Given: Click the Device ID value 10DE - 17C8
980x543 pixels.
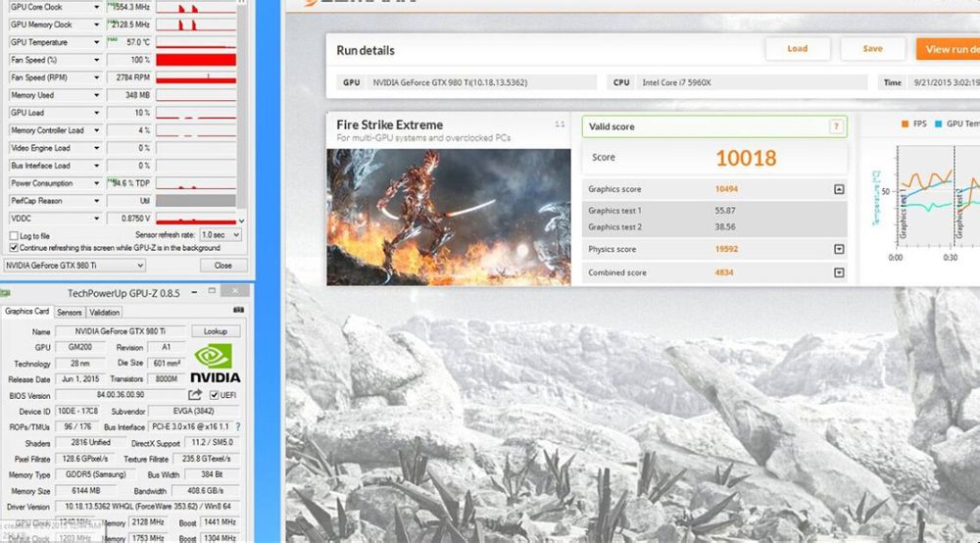Looking at the screenshot, I should (77, 411).
